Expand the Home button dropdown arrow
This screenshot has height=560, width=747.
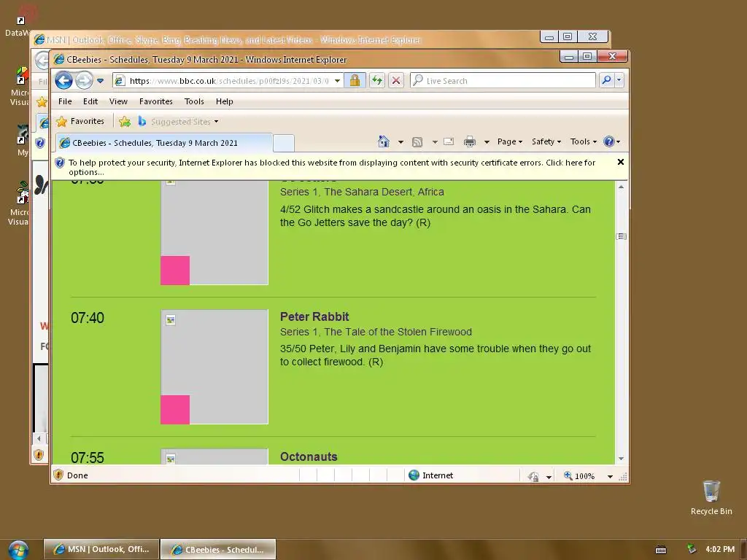(x=400, y=142)
